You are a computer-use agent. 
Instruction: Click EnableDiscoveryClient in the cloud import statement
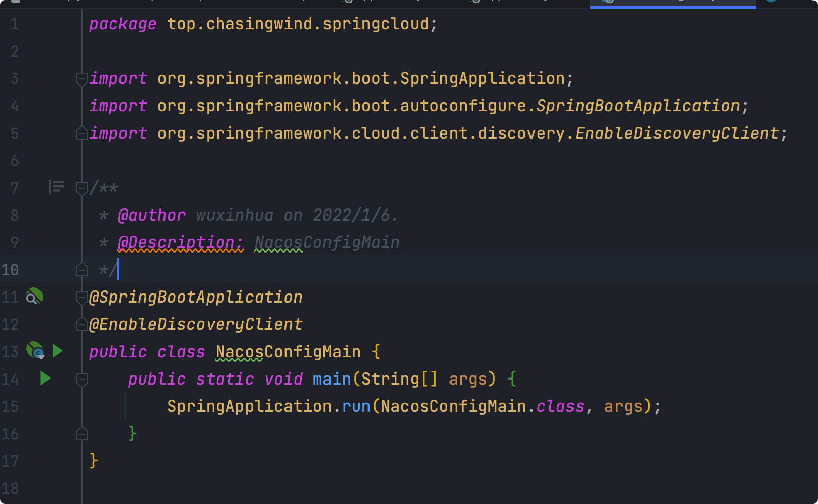click(x=677, y=134)
